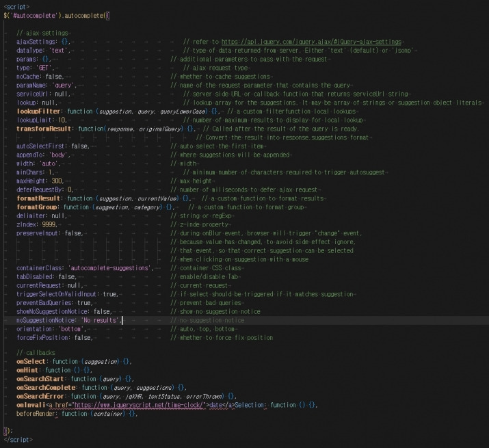Click the 'ajax request type' comment
The image size is (489, 448).
click(216, 68)
